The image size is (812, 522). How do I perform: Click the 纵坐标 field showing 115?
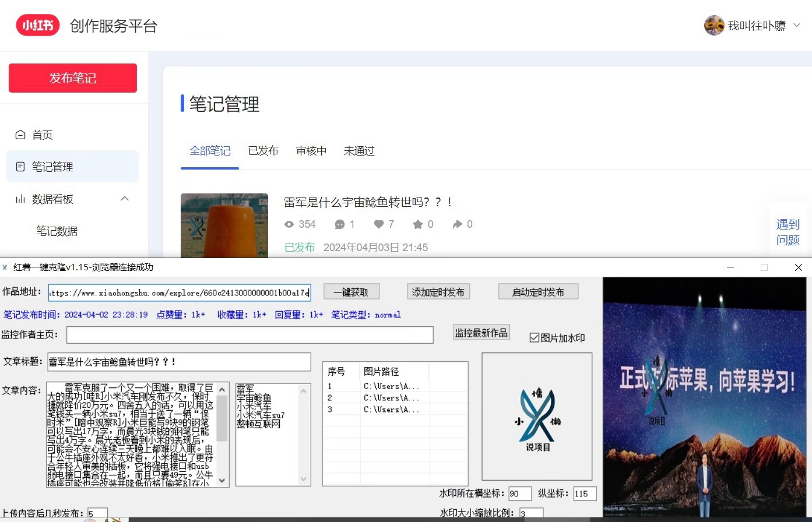click(x=585, y=494)
